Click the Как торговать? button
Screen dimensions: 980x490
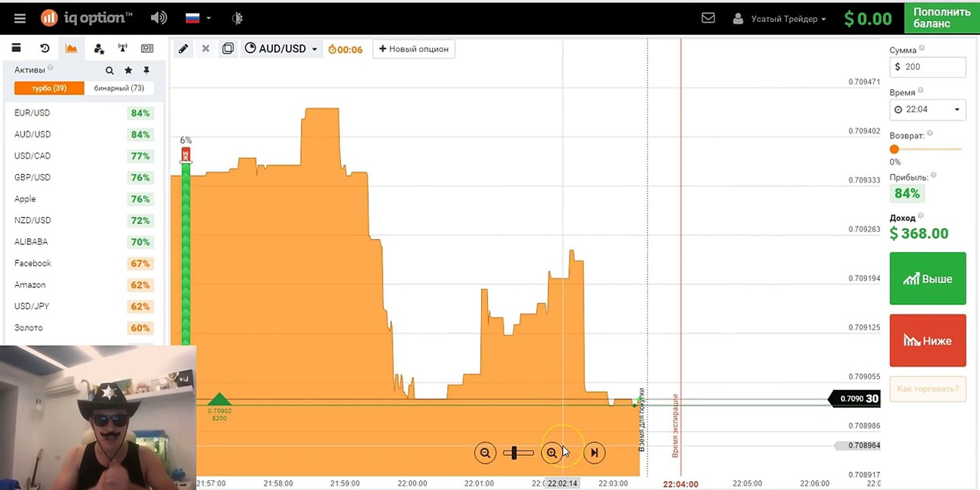coord(928,389)
